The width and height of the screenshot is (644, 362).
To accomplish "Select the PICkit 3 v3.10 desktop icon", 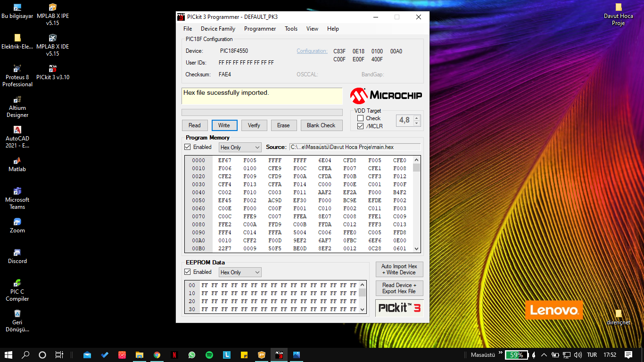I will pyautogui.click(x=53, y=72).
